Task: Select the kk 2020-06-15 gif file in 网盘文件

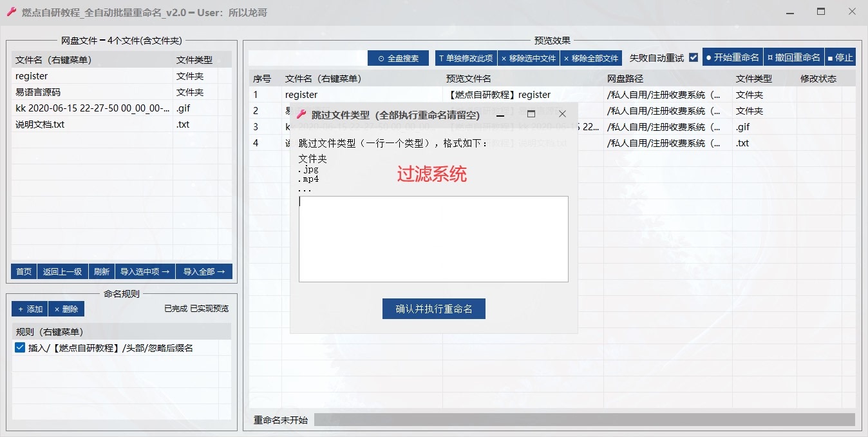Action: click(x=93, y=108)
